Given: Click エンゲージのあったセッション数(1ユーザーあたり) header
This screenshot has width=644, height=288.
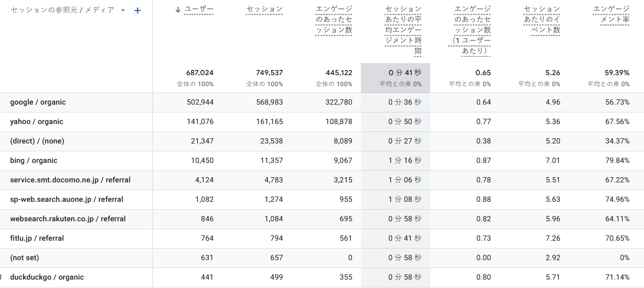Looking at the screenshot, I should [x=472, y=30].
